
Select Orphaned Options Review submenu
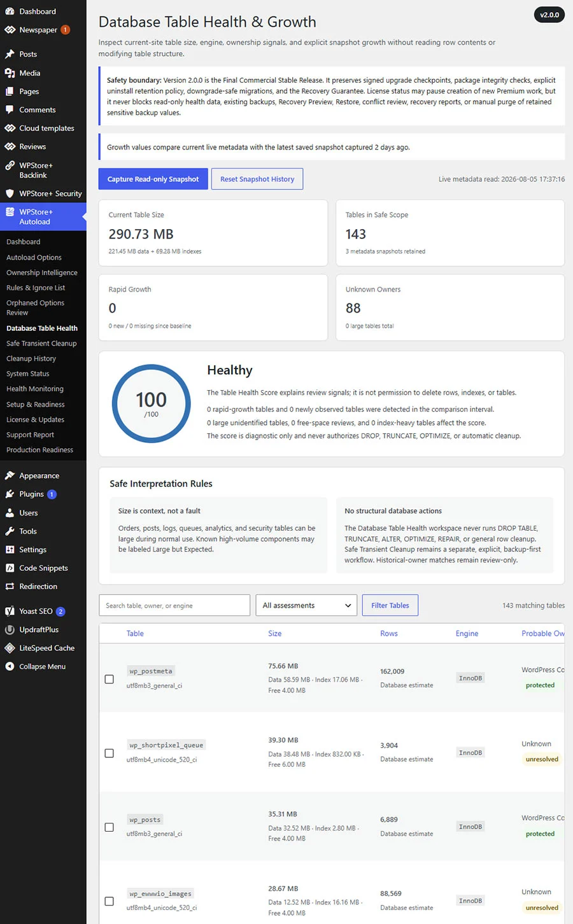click(x=35, y=308)
